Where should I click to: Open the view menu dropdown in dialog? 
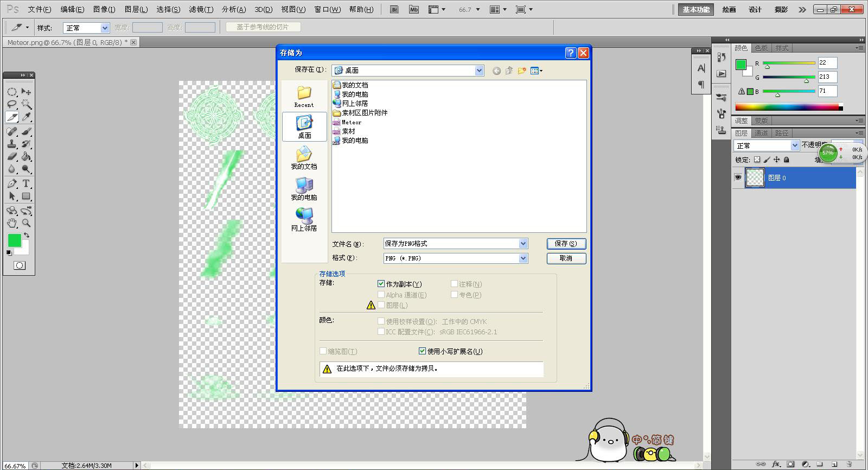pos(537,71)
